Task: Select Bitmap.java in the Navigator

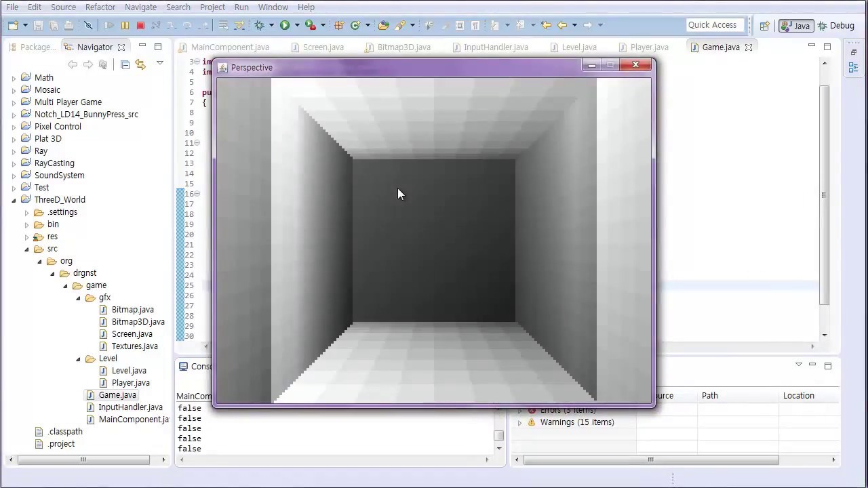Action: coord(132,310)
